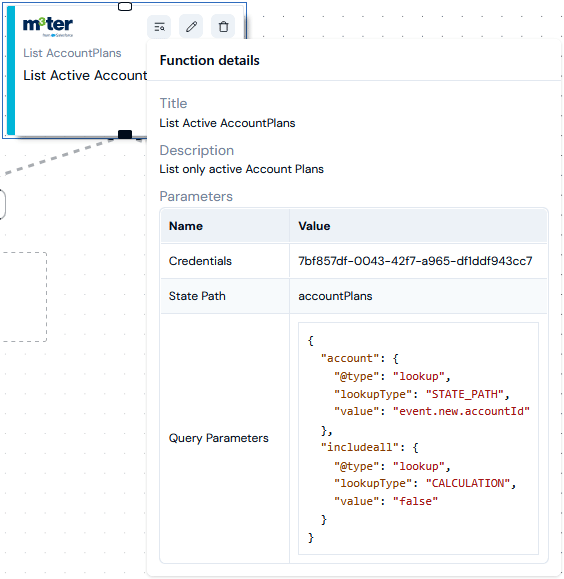Click the "account" key in JSON

coord(350,358)
